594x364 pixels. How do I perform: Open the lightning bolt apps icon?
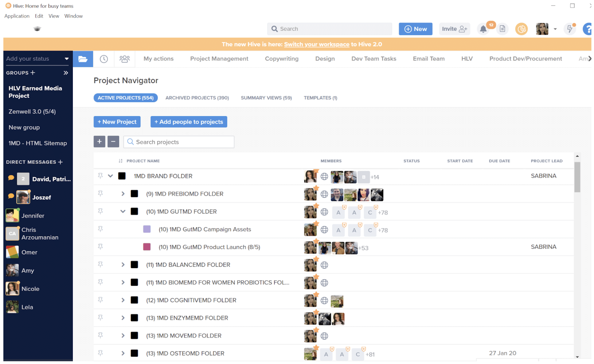point(570,29)
